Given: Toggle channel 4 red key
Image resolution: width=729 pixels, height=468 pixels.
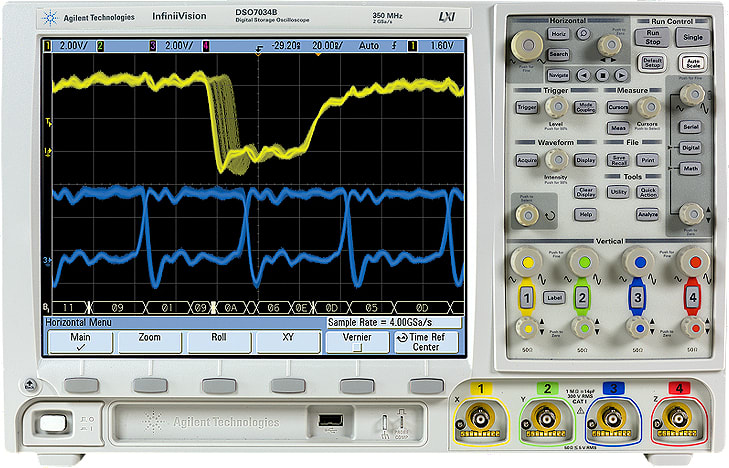Looking at the screenshot, I should coord(692,297).
